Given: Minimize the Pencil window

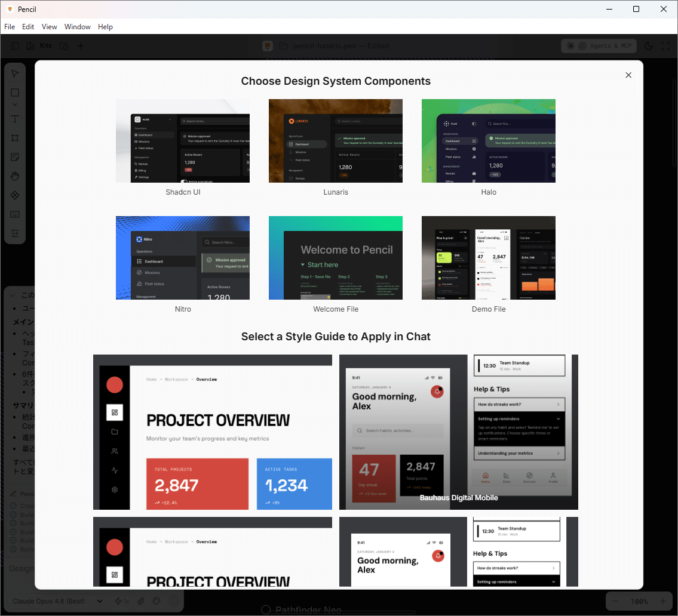Looking at the screenshot, I should point(609,9).
